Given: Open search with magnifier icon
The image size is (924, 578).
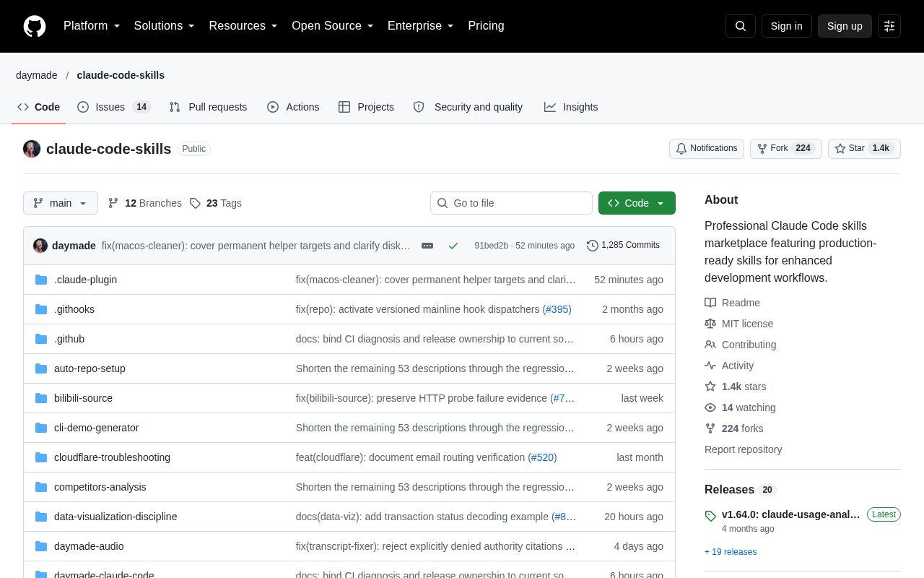Looking at the screenshot, I should click(741, 26).
